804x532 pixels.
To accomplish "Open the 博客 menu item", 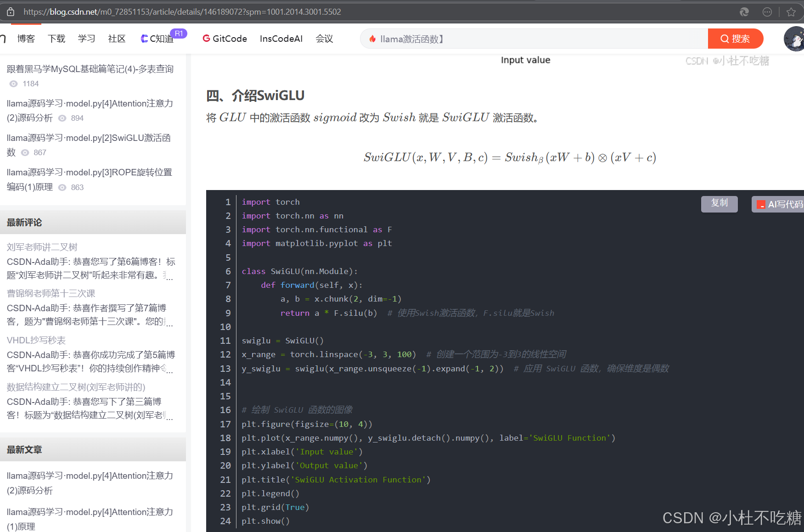I will [x=26, y=39].
